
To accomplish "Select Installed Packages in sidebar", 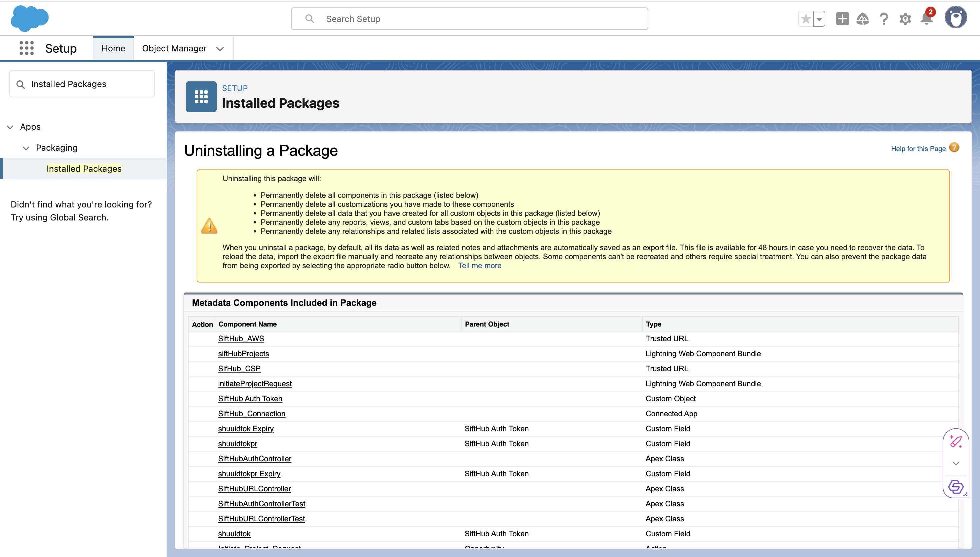I will 84,169.
